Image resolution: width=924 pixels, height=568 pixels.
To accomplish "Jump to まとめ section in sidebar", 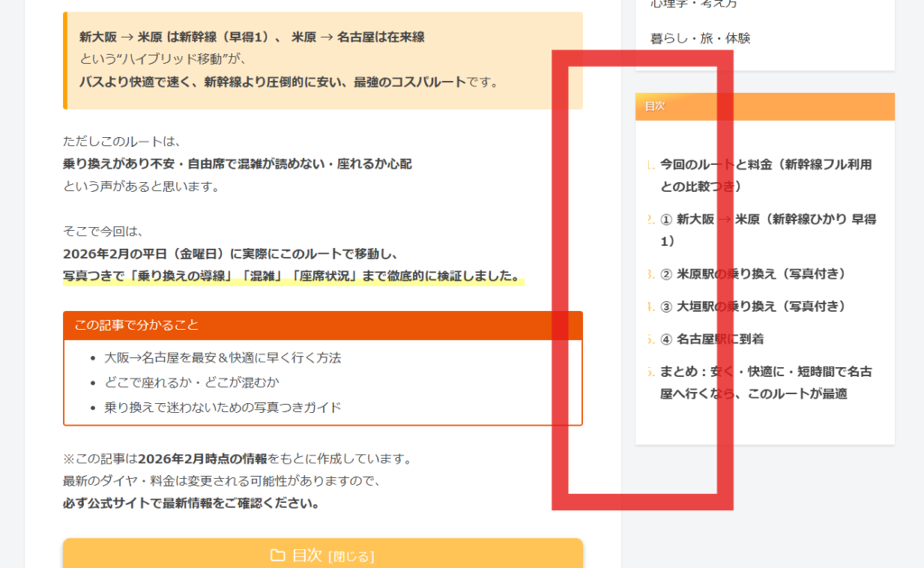I will [765, 382].
